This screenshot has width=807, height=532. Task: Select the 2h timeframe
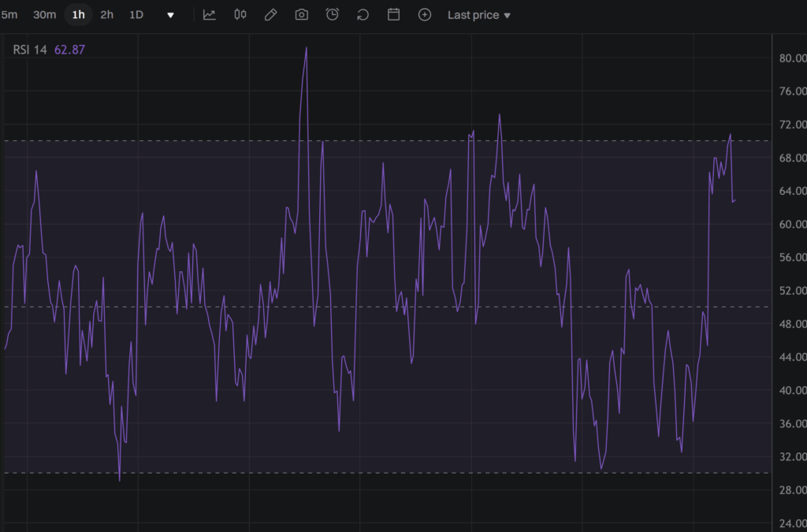(x=106, y=14)
